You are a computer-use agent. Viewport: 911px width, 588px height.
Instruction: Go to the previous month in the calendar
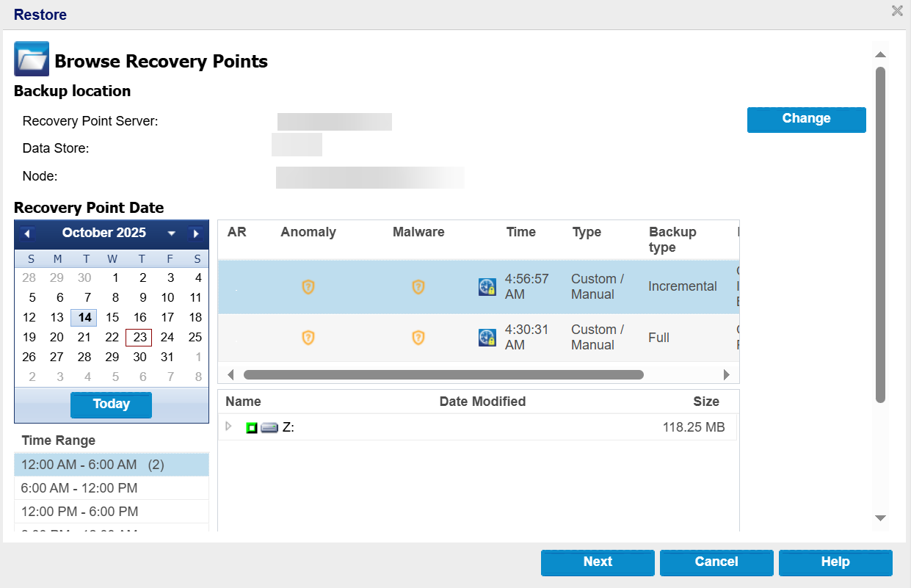click(x=28, y=233)
